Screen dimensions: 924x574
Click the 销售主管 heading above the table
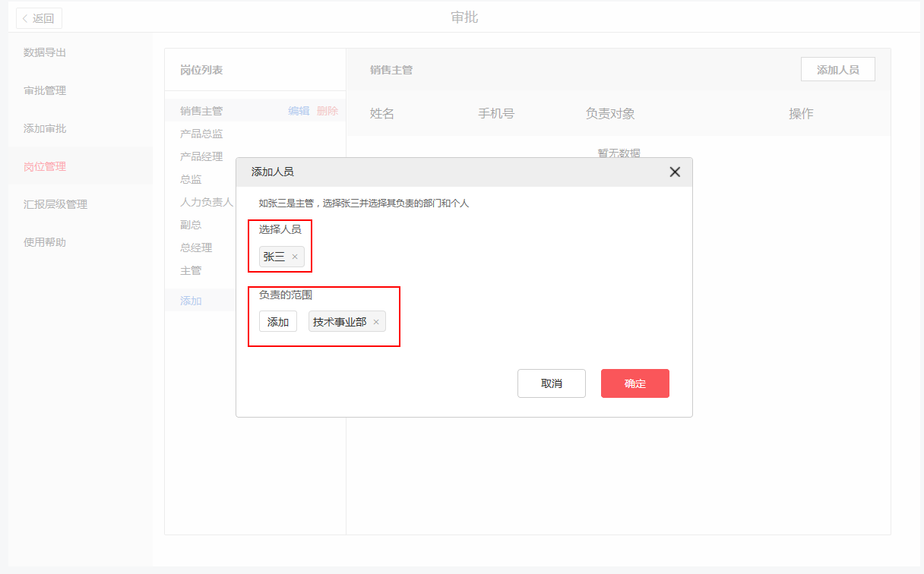point(391,70)
